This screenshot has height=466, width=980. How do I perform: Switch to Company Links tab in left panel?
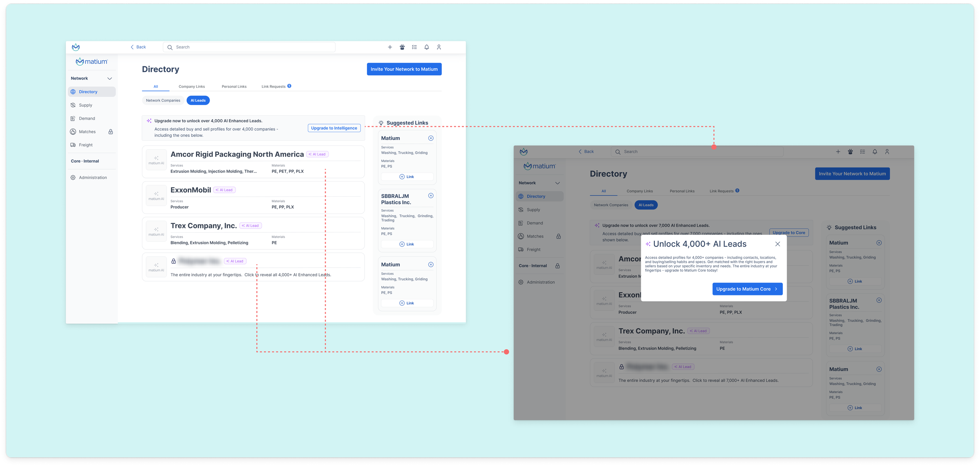[x=192, y=87]
